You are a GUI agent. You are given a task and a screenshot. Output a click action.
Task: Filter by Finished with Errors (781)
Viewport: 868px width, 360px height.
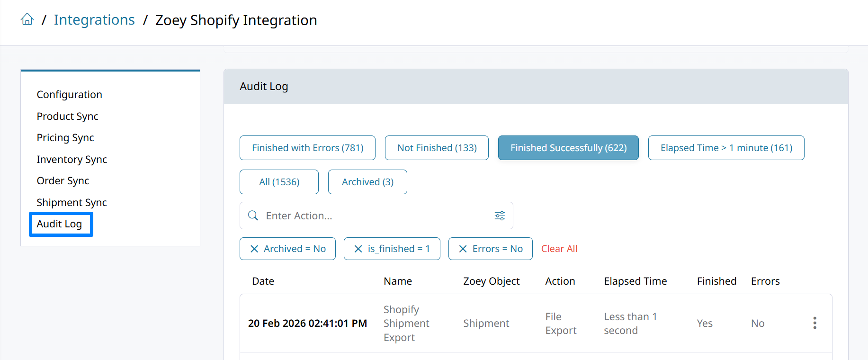308,148
